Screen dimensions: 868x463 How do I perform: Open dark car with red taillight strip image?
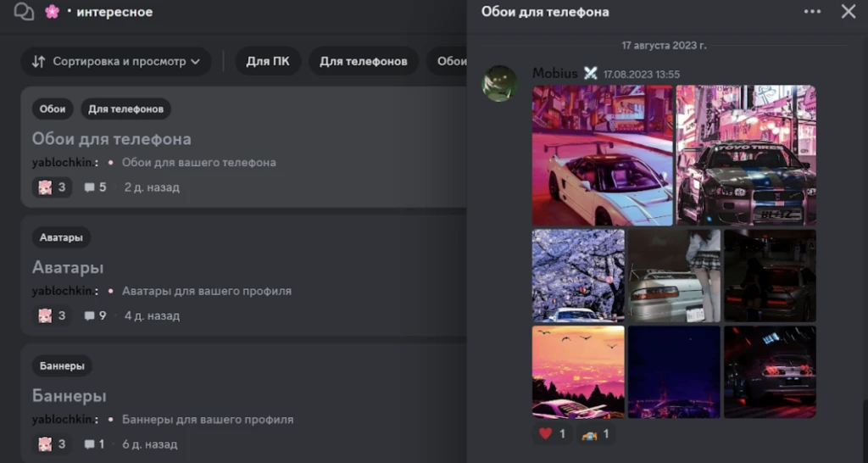tap(770, 276)
